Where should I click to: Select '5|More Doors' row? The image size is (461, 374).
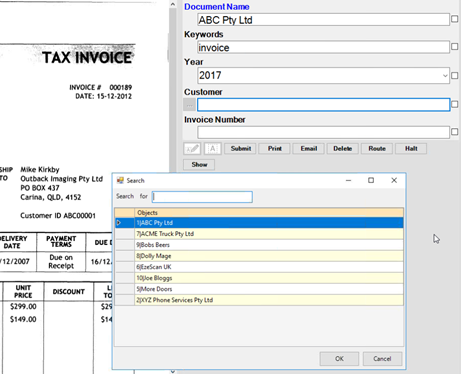[x=269, y=289]
